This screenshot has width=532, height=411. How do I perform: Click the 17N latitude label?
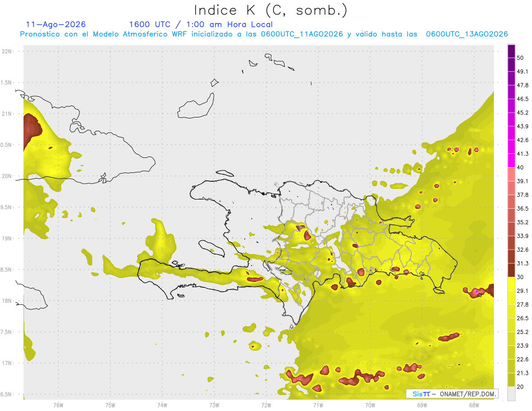click(x=8, y=363)
